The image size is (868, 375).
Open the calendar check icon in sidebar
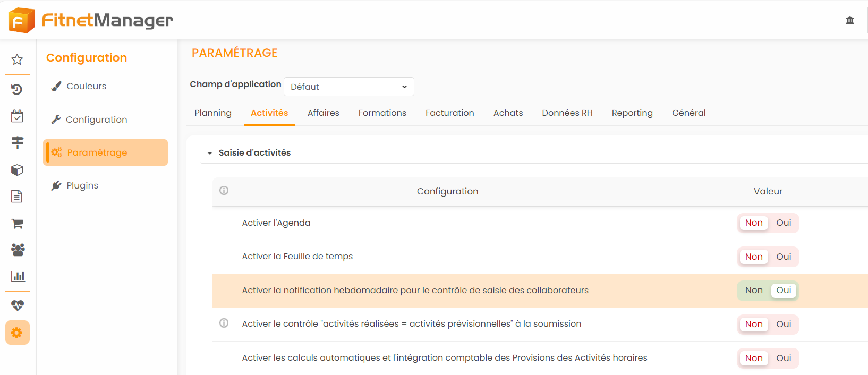17,116
